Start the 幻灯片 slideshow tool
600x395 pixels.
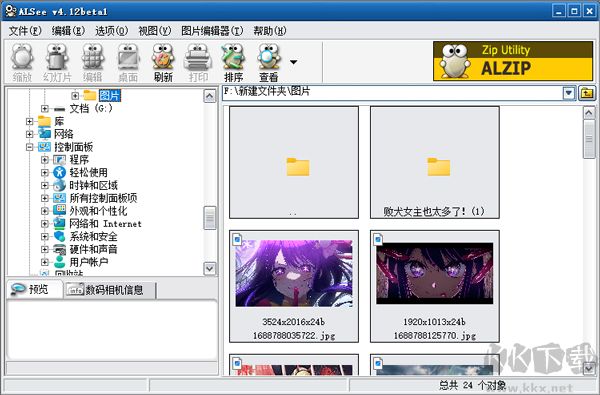[57, 63]
